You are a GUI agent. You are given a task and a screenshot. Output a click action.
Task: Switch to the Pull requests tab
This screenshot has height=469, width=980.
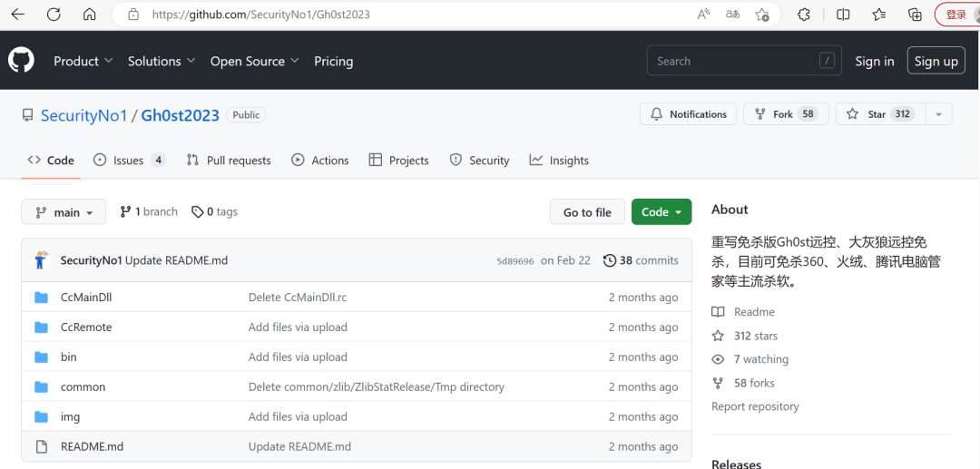tap(228, 161)
